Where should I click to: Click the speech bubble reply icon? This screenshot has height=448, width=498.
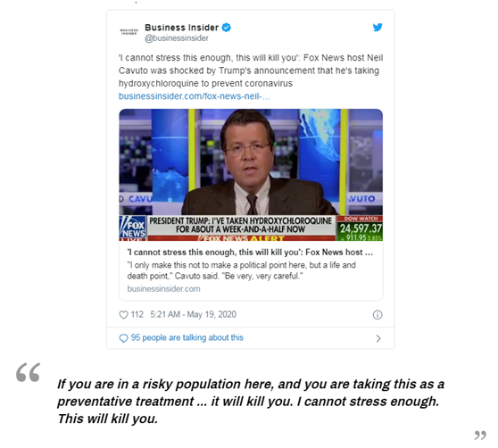123,338
